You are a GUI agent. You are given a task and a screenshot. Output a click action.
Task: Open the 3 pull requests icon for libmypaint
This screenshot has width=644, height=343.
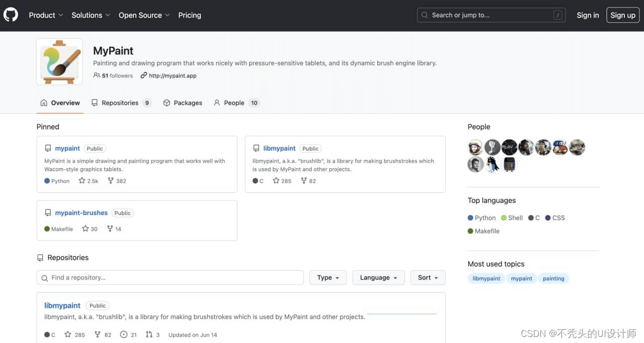tap(149, 334)
